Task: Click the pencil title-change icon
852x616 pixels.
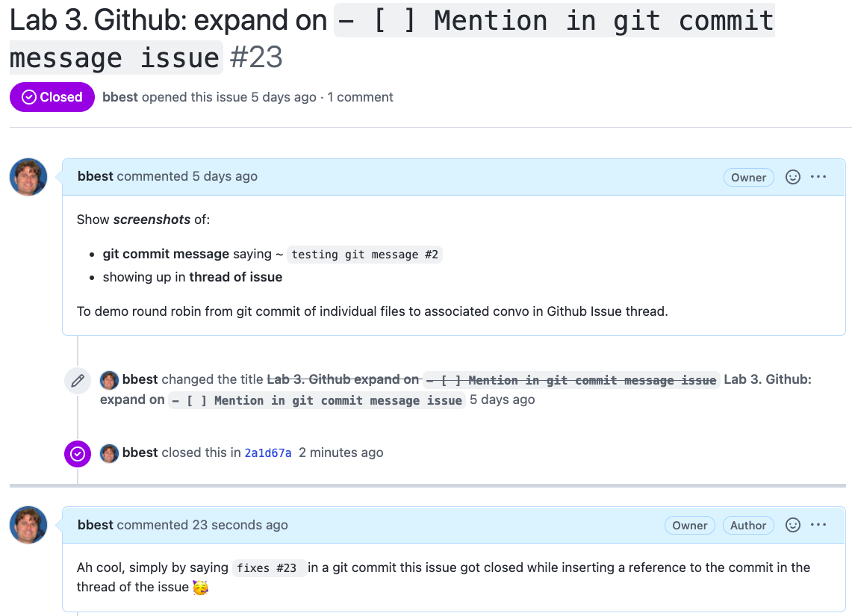Action: click(x=78, y=380)
